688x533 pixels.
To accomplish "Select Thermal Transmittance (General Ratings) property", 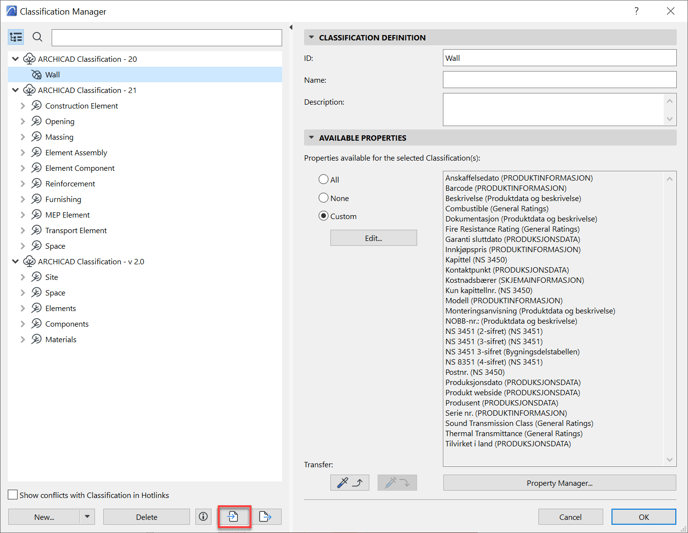I will (x=514, y=433).
